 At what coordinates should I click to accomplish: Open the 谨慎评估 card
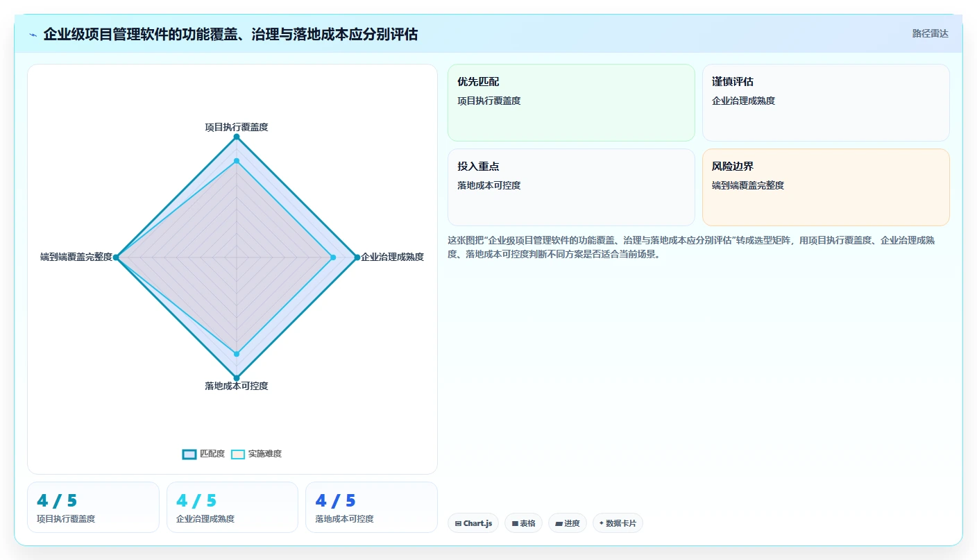point(826,103)
